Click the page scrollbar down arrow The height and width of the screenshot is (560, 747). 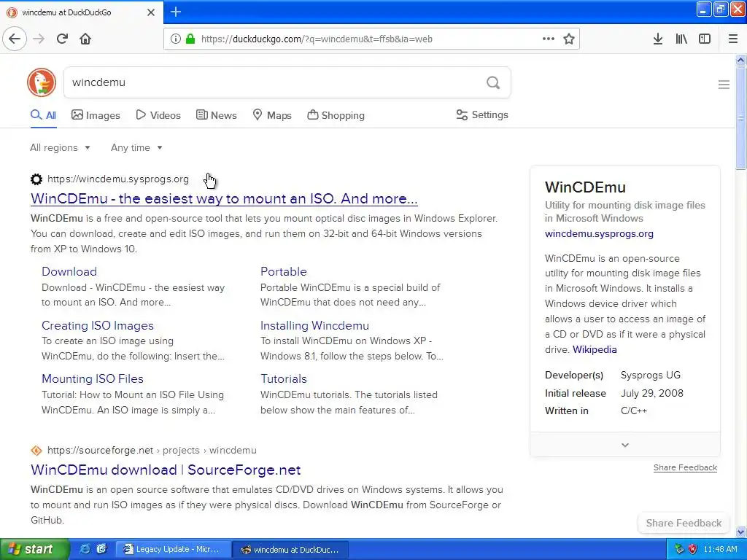(740, 532)
